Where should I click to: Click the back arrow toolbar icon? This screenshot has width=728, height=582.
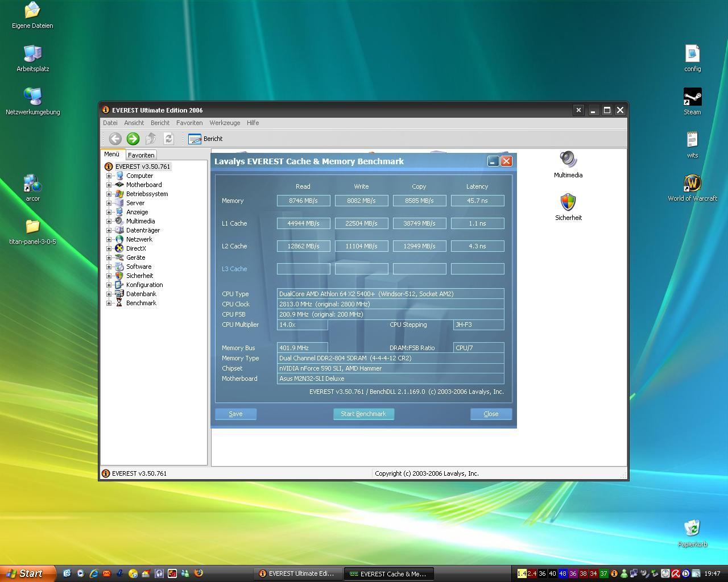[x=115, y=139]
